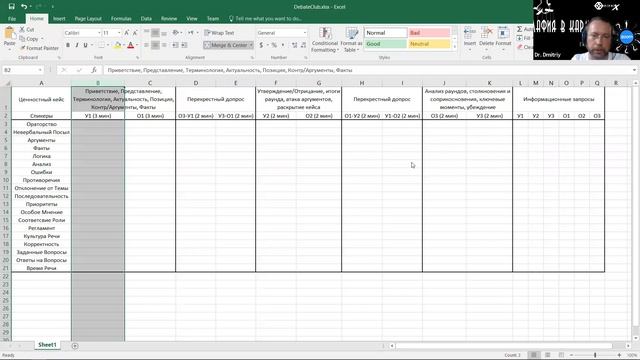Click the Paste clipboard icon
The image size is (640, 360).
coord(9,33)
